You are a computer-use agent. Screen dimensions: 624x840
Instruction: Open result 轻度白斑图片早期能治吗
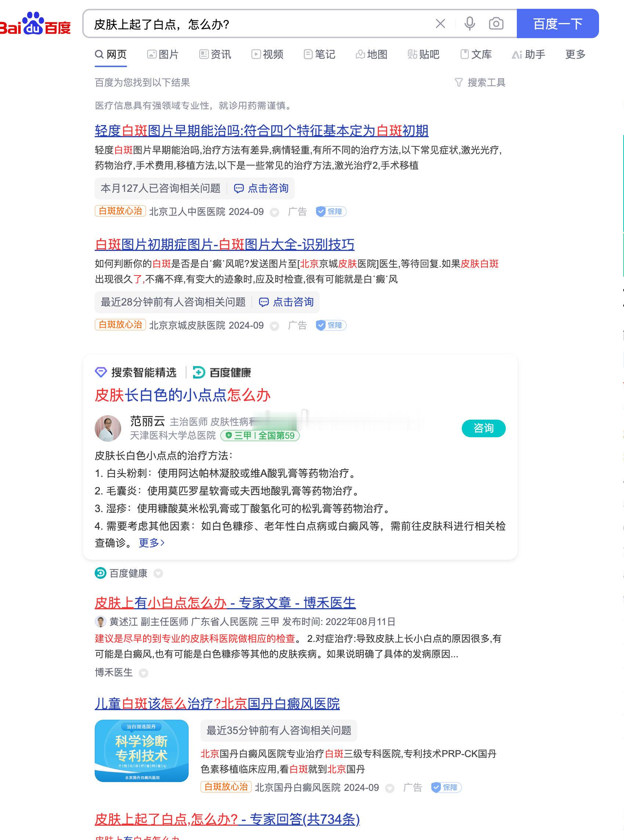click(261, 131)
